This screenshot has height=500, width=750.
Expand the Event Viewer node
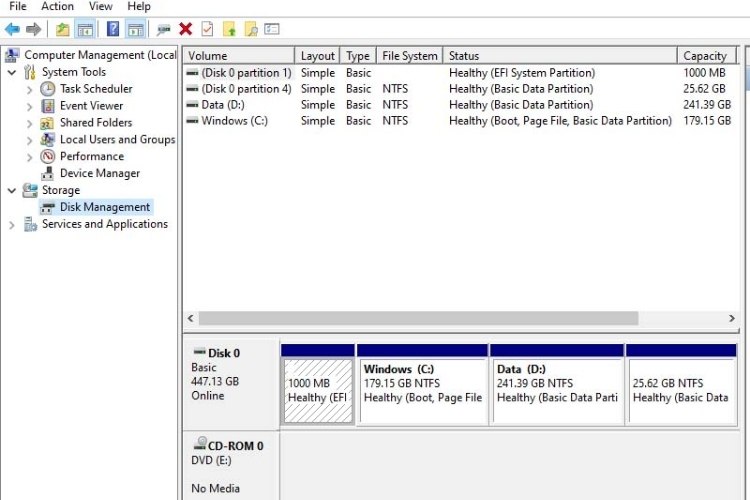tap(30, 106)
